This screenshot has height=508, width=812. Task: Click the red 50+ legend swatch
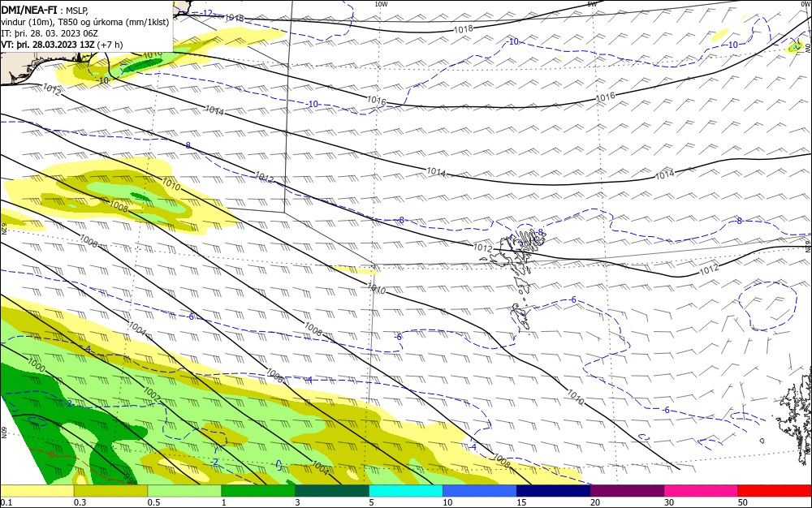click(775, 491)
